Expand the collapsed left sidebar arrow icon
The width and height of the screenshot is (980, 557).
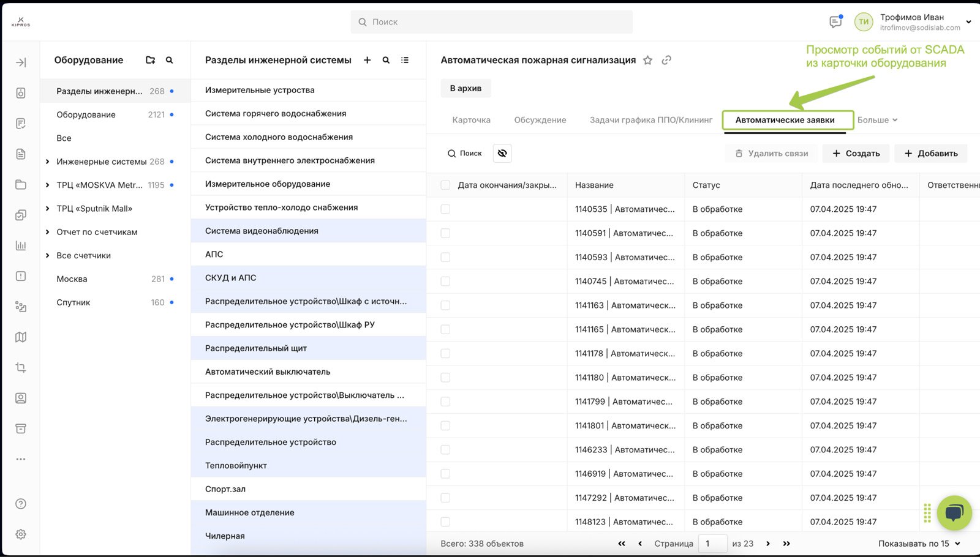coord(21,62)
